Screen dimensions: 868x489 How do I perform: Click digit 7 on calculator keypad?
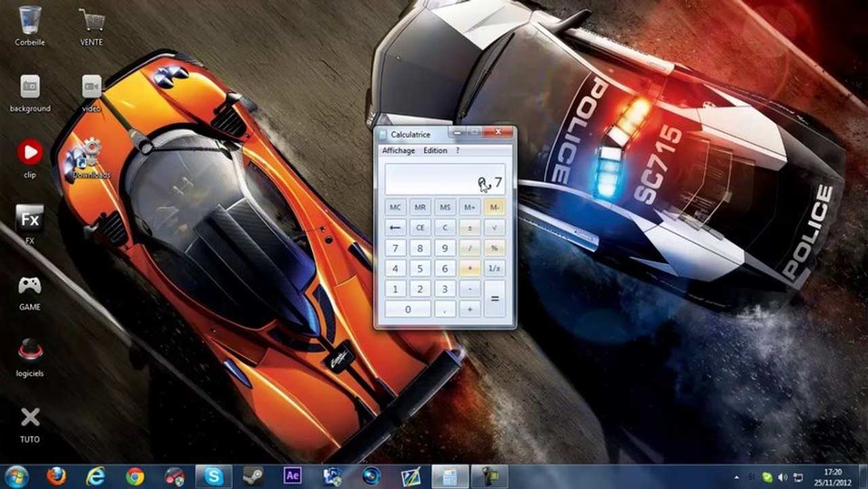(x=395, y=248)
